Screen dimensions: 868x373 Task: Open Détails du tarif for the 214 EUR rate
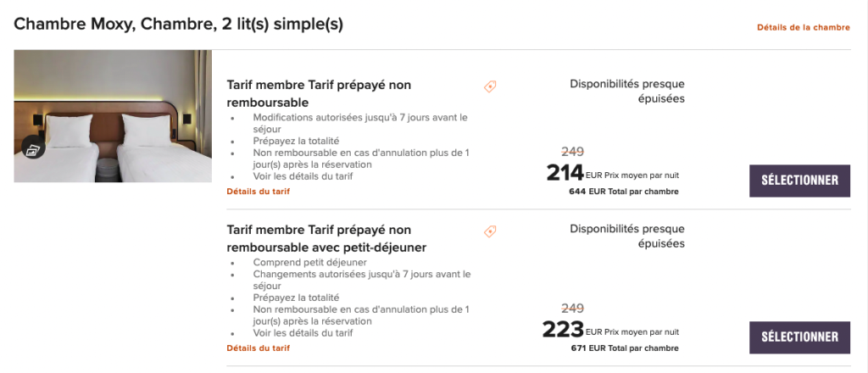point(258,192)
